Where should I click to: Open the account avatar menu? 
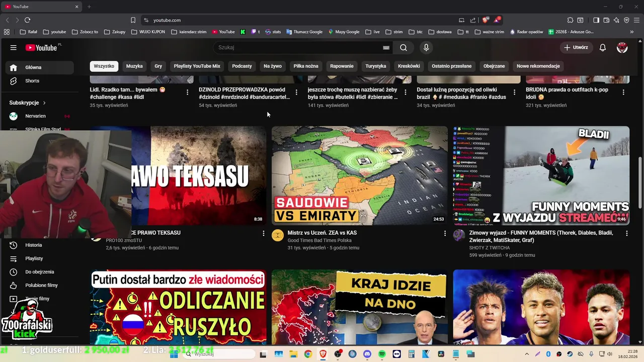point(622,47)
